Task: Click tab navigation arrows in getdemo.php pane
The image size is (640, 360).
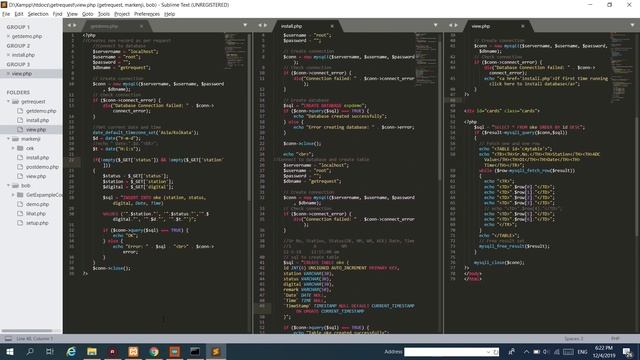Action: (x=72, y=25)
